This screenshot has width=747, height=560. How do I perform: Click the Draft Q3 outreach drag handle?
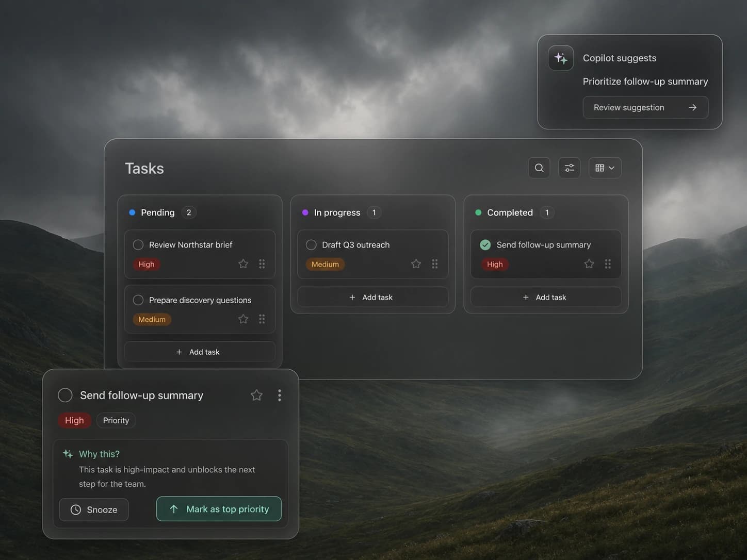(435, 264)
